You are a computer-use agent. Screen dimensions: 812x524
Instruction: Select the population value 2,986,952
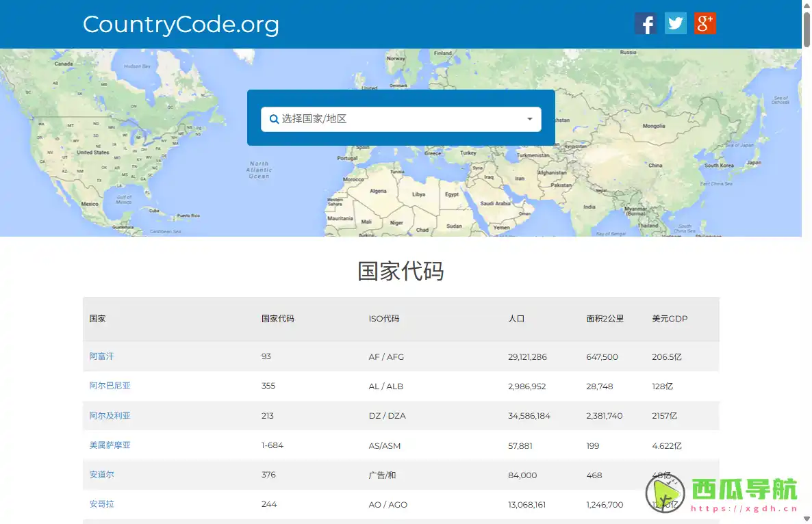[526, 387]
